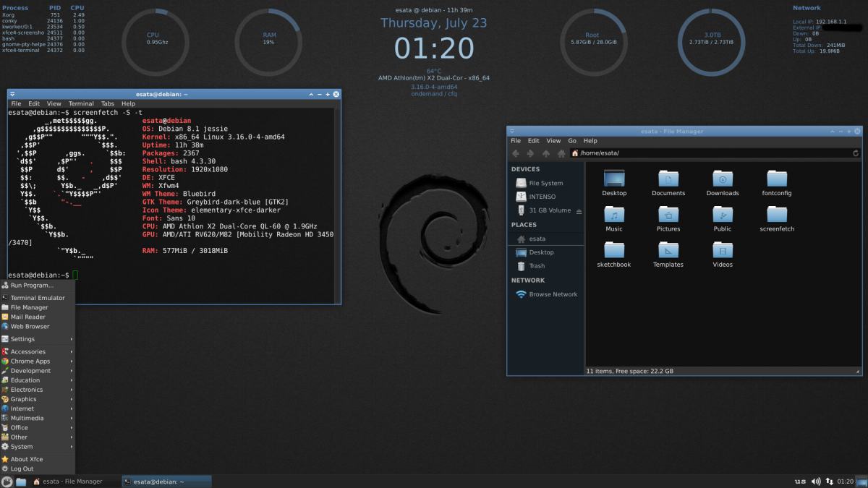Open the terminal's Edit menu
The image size is (868, 488).
coord(34,104)
